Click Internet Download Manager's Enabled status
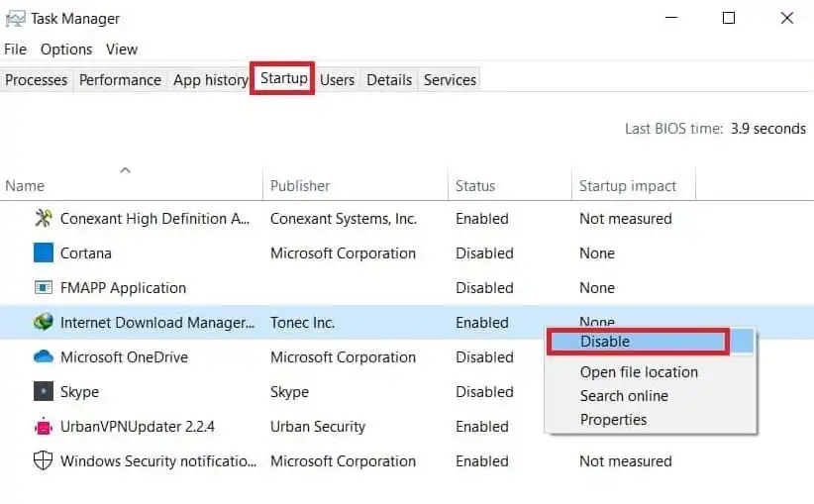 (x=482, y=323)
